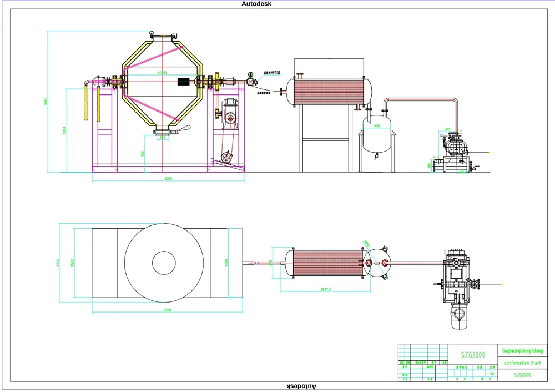Click the horizontal condenser in elevation view
555x392 pixels.
click(x=329, y=92)
